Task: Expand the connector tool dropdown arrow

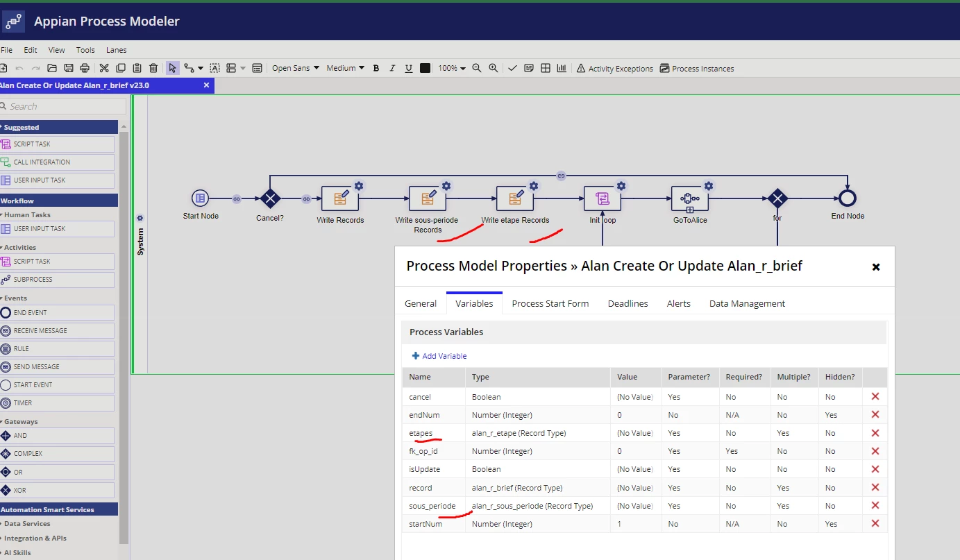Action: pos(201,68)
